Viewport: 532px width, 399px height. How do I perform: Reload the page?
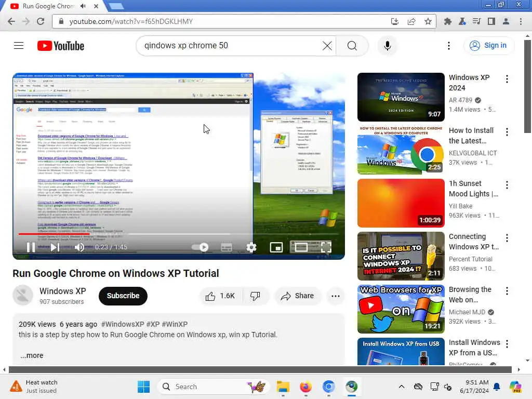41,21
